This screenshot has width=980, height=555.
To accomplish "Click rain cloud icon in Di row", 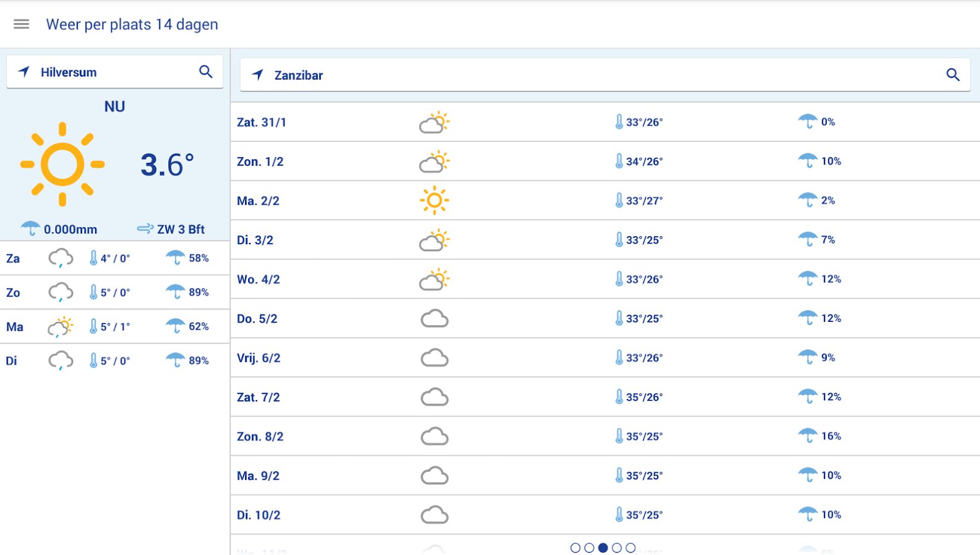I will [x=60, y=361].
